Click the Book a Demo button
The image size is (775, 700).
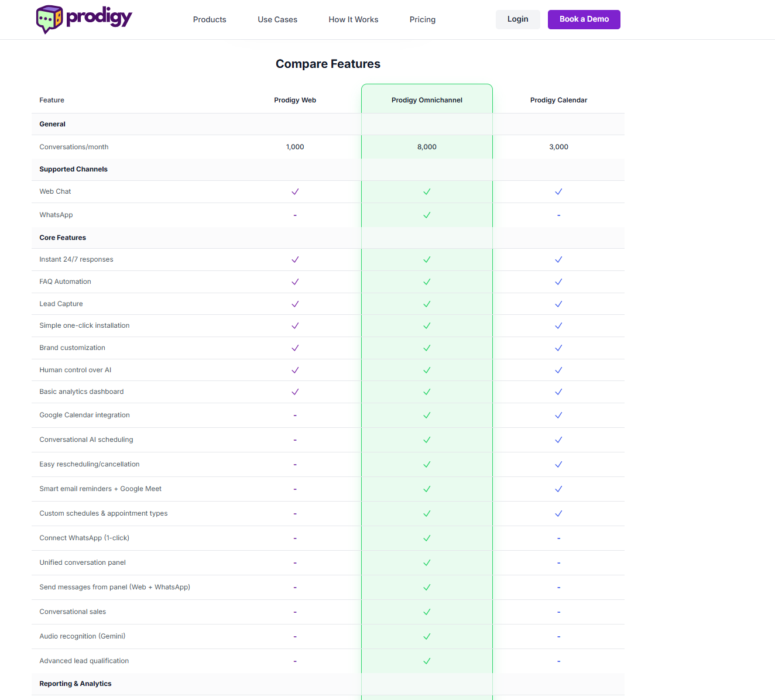tap(584, 19)
